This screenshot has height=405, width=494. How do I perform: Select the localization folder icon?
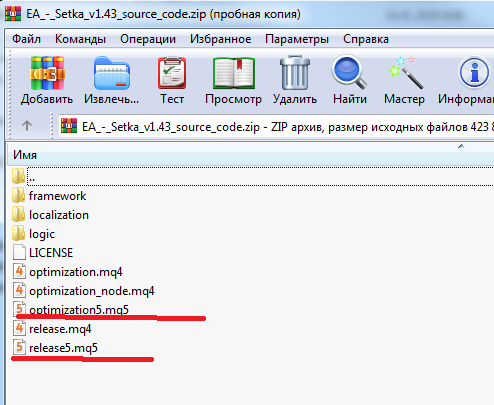coord(19,214)
